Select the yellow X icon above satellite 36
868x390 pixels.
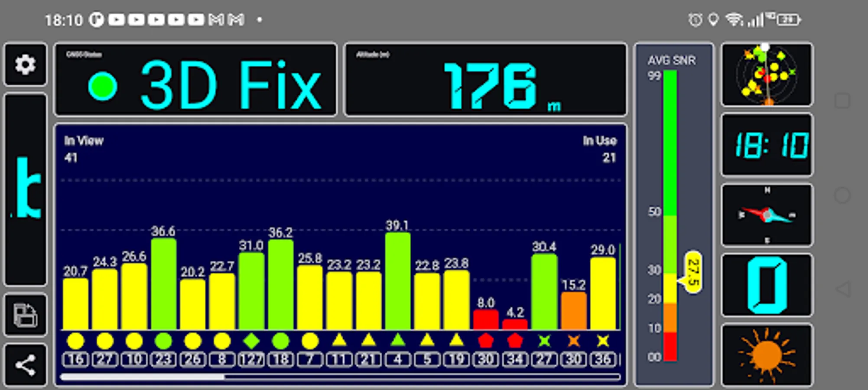tap(603, 341)
